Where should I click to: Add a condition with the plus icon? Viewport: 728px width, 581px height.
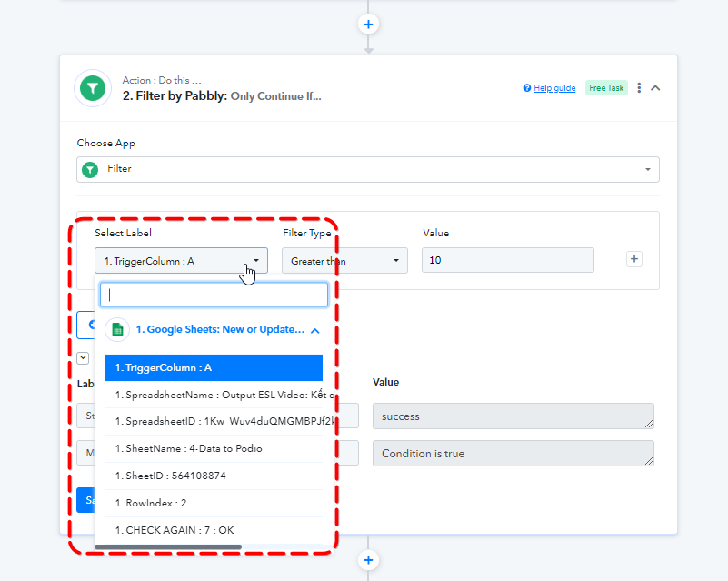pos(634,259)
